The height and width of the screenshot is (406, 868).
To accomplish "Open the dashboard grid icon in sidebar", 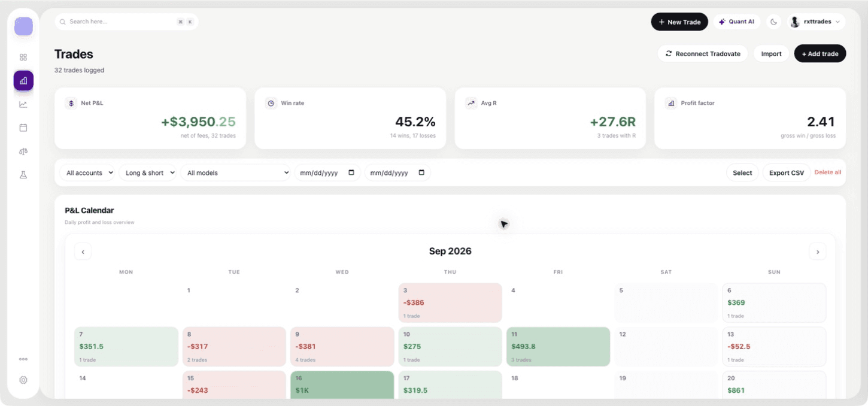I will tap(23, 57).
